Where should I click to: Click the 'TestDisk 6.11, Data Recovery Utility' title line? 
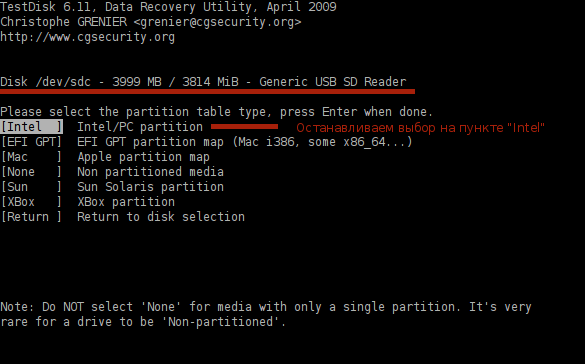[168, 7]
